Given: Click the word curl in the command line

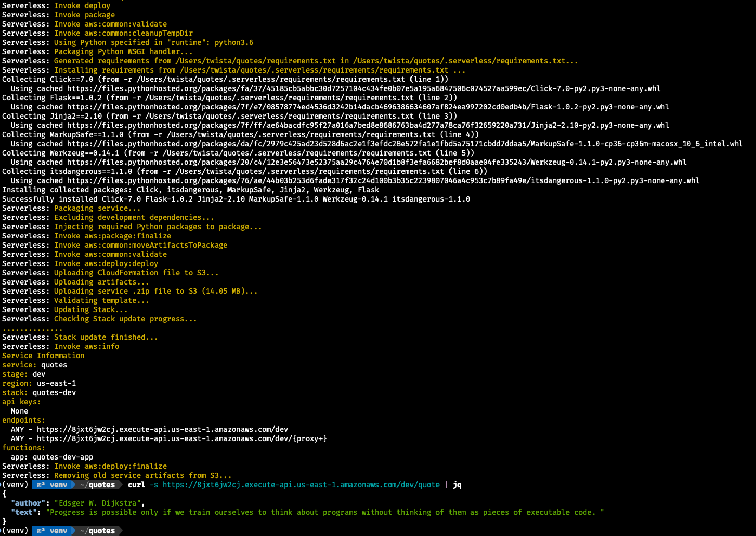Looking at the screenshot, I should [136, 485].
